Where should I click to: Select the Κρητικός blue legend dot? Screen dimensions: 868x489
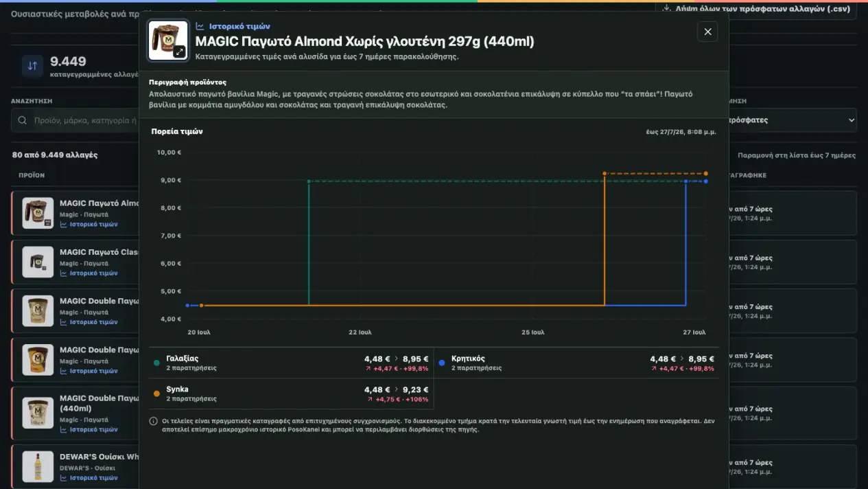(x=442, y=363)
